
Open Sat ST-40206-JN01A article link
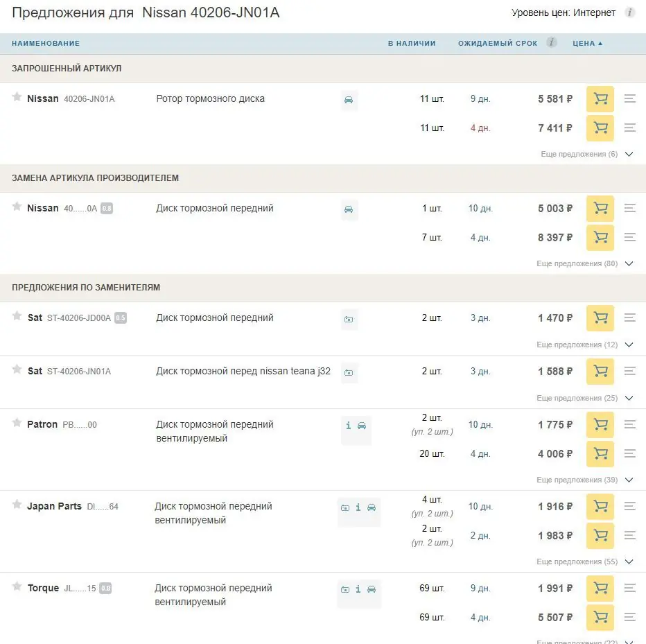(x=79, y=372)
